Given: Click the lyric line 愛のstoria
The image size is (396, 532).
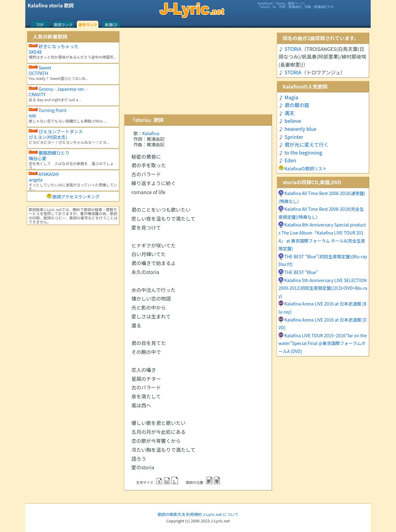Looking at the screenshot, I should pyautogui.click(x=143, y=468).
